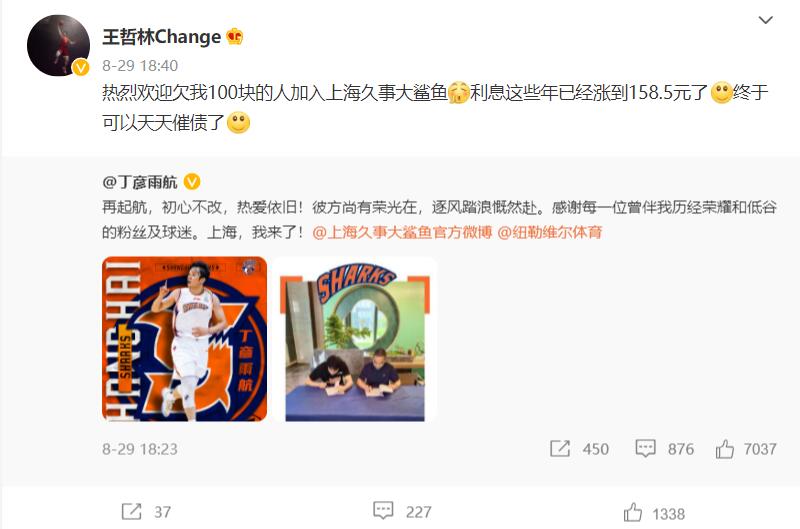
Task: Open the 8-29 18:40 post timestamp
Action: click(140, 65)
